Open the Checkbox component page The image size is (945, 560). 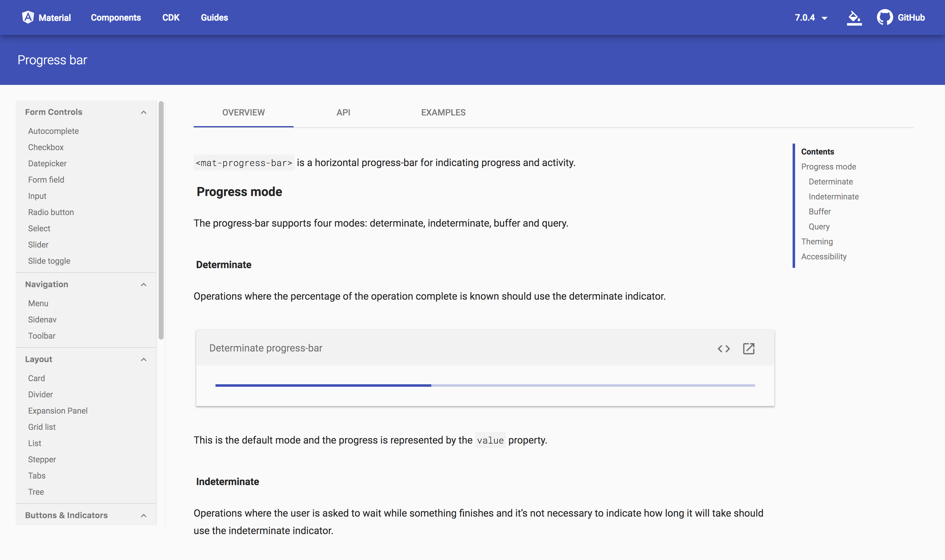point(46,147)
